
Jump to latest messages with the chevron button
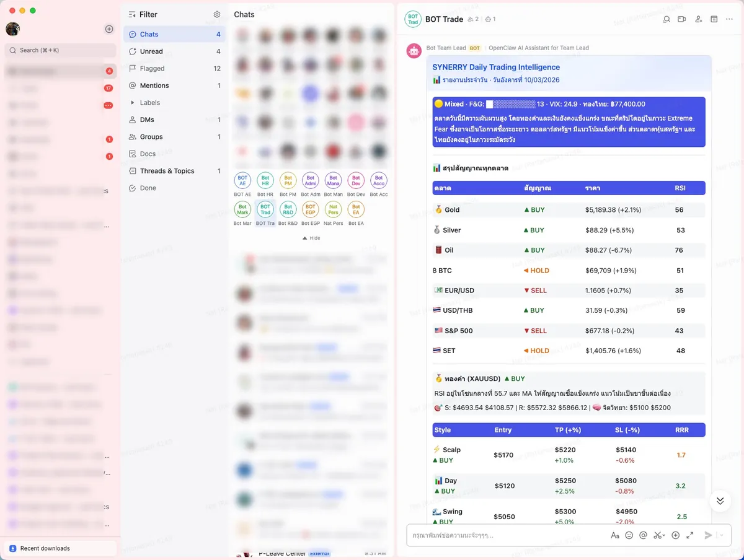(720, 500)
